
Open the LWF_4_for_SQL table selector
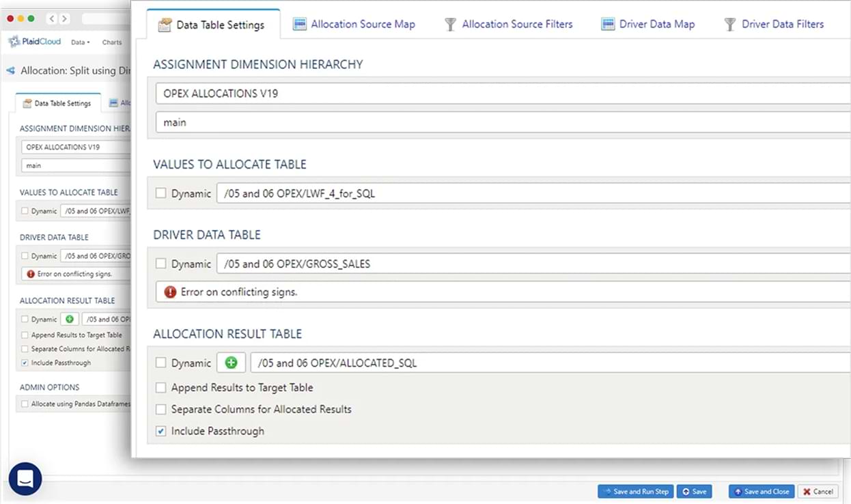click(533, 193)
